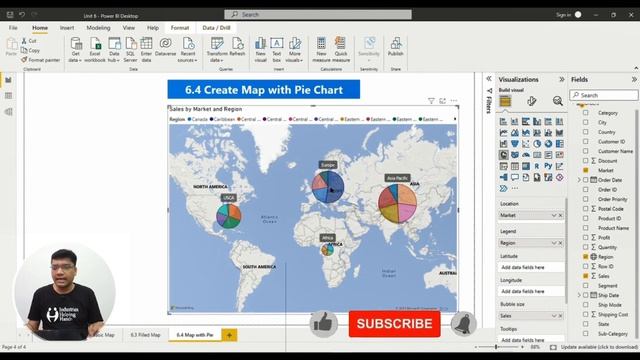Open the Format visual brush tab

coord(531,101)
